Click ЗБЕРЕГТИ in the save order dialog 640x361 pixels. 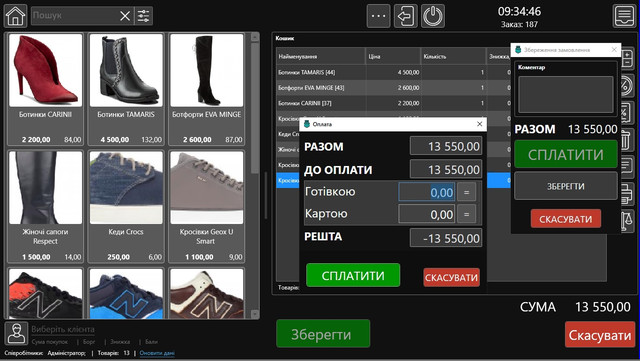tap(566, 186)
